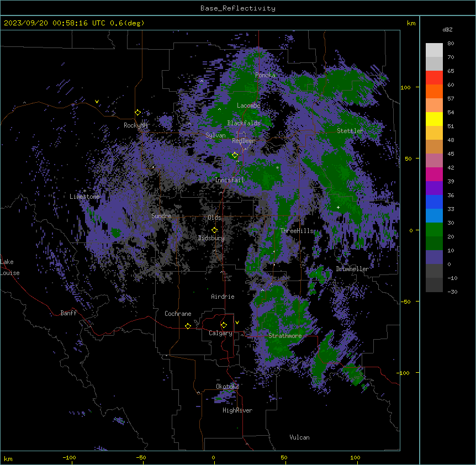The height and width of the screenshot is (465, 476).
Task: Click the Didsbury label
Action: coord(211,238)
